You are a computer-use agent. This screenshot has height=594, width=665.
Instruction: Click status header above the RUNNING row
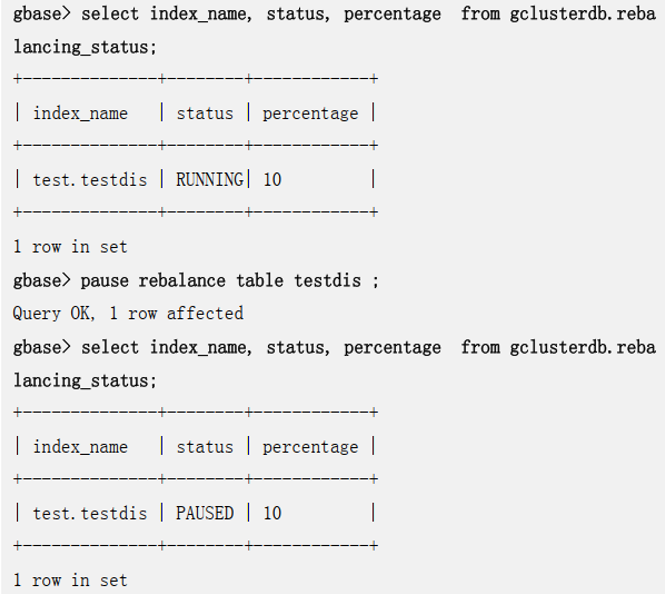204,114
